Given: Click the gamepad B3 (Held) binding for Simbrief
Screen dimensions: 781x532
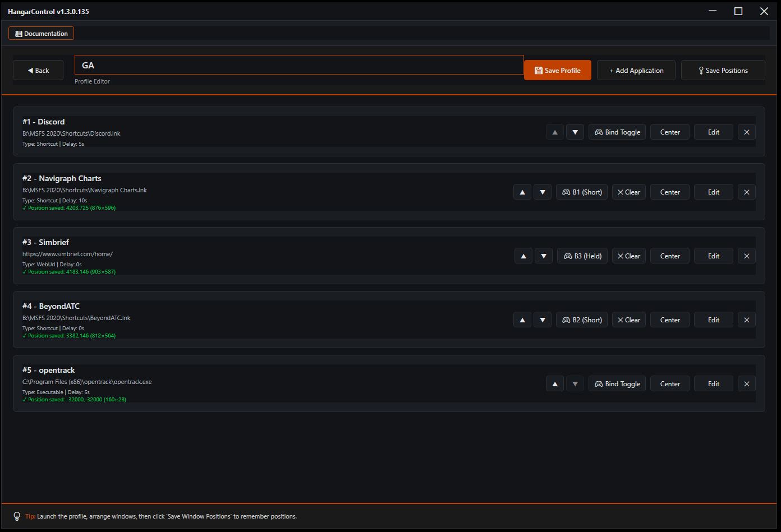Looking at the screenshot, I should pyautogui.click(x=582, y=256).
